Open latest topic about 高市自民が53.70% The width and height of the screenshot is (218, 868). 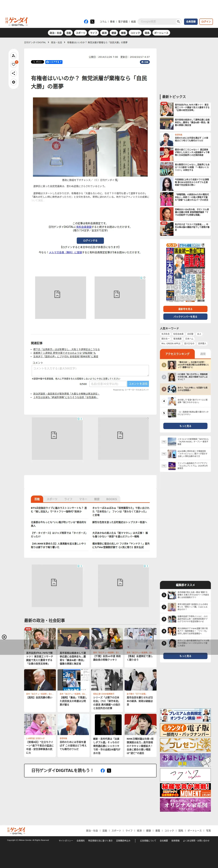185,109
